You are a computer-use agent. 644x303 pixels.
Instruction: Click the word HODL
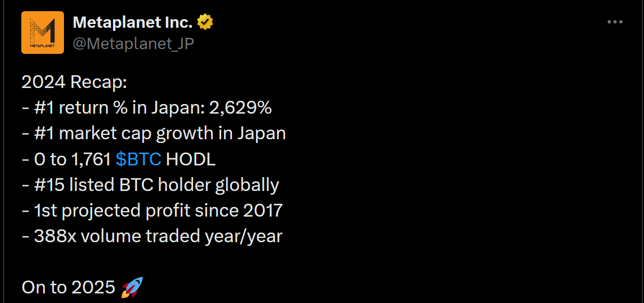click(x=191, y=159)
